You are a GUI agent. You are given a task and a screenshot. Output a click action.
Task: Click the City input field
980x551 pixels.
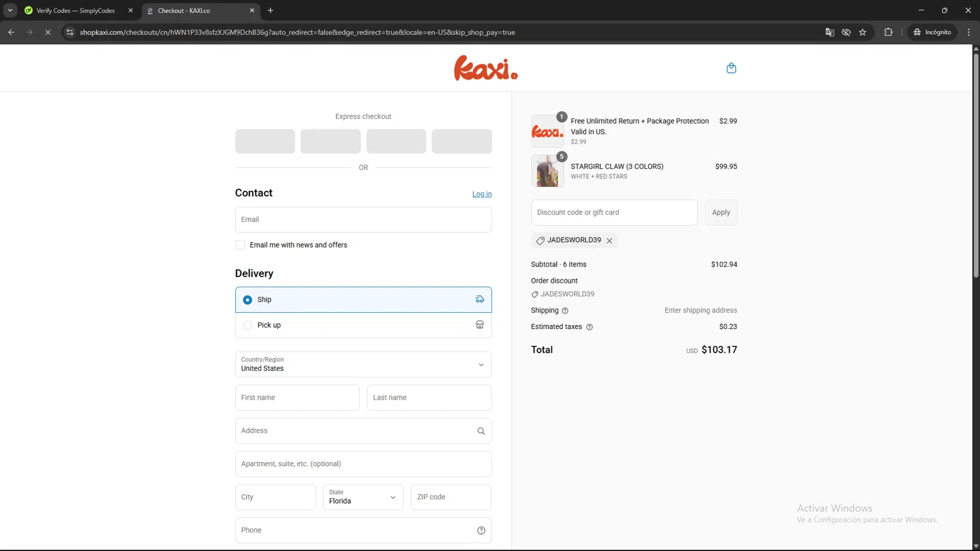[276, 497]
